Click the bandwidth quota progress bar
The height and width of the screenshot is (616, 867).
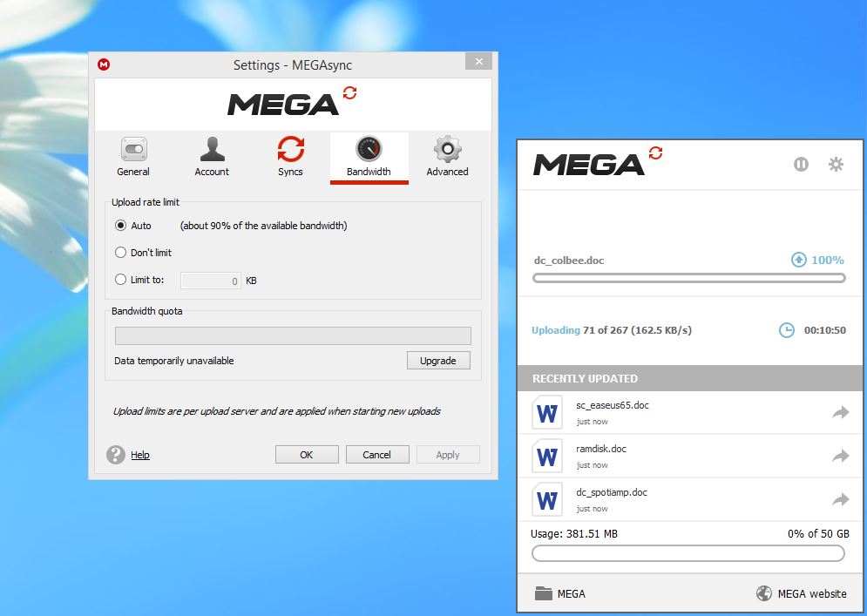tap(293, 335)
